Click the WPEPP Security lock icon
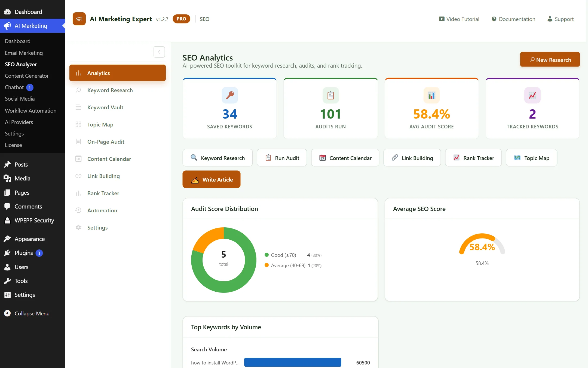588x368 pixels. tap(7, 220)
